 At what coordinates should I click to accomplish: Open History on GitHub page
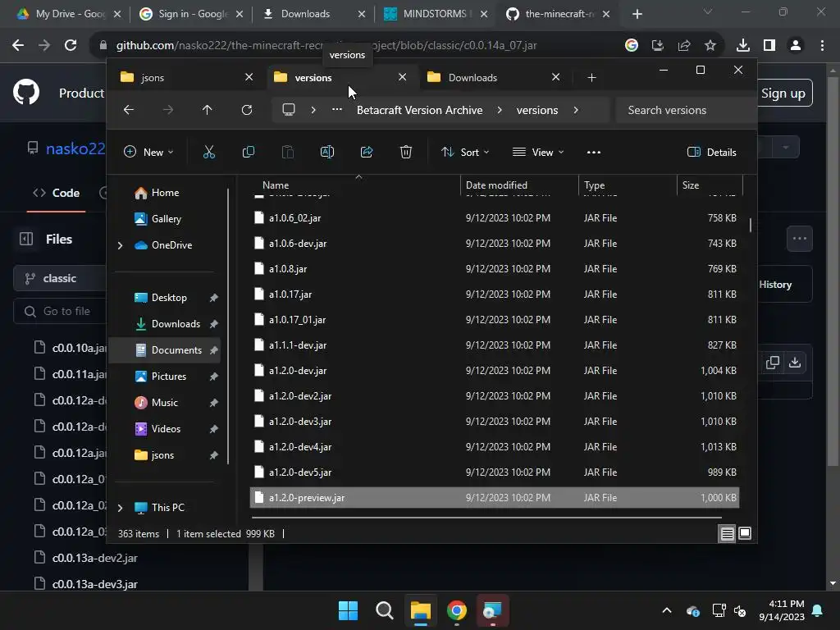(x=775, y=285)
